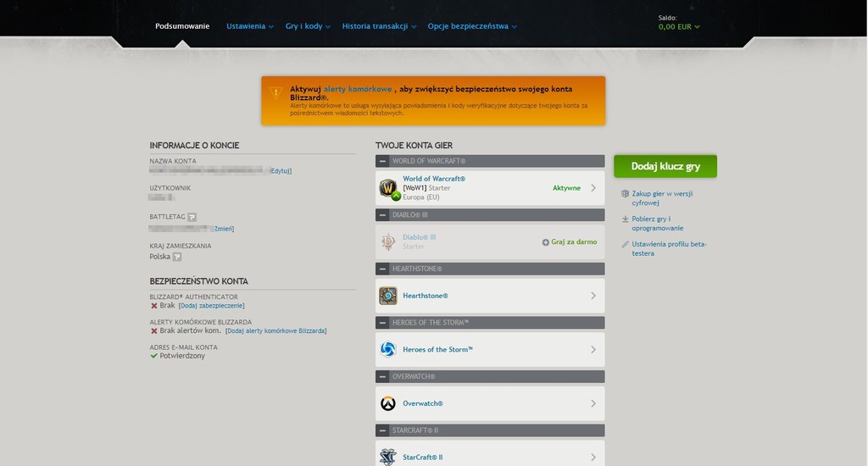Image resolution: width=868 pixels, height=466 pixels.
Task: Click the Diablo III game icon
Action: tap(388, 241)
